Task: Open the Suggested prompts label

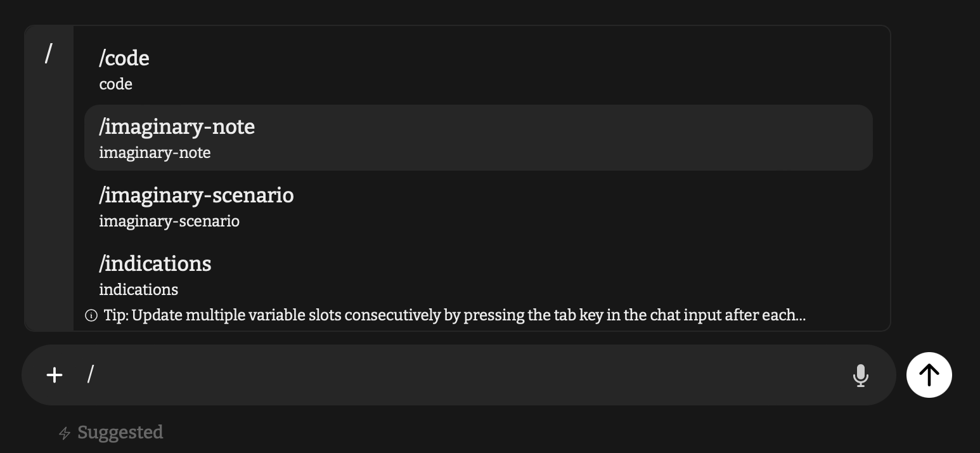Action: point(120,433)
